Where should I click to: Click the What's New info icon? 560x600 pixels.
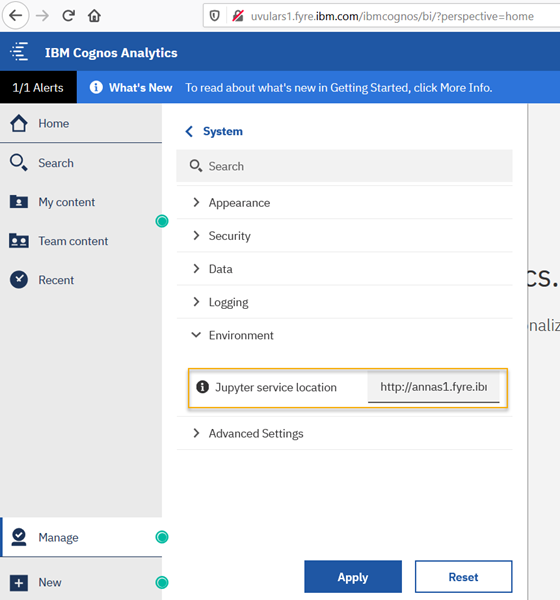96,87
